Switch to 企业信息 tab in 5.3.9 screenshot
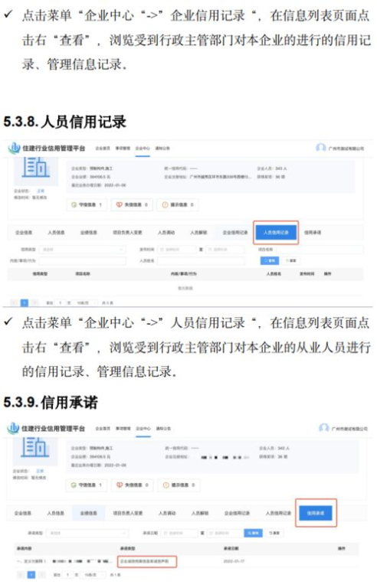Image resolution: width=377 pixels, height=588 pixels. pyautogui.click(x=23, y=513)
